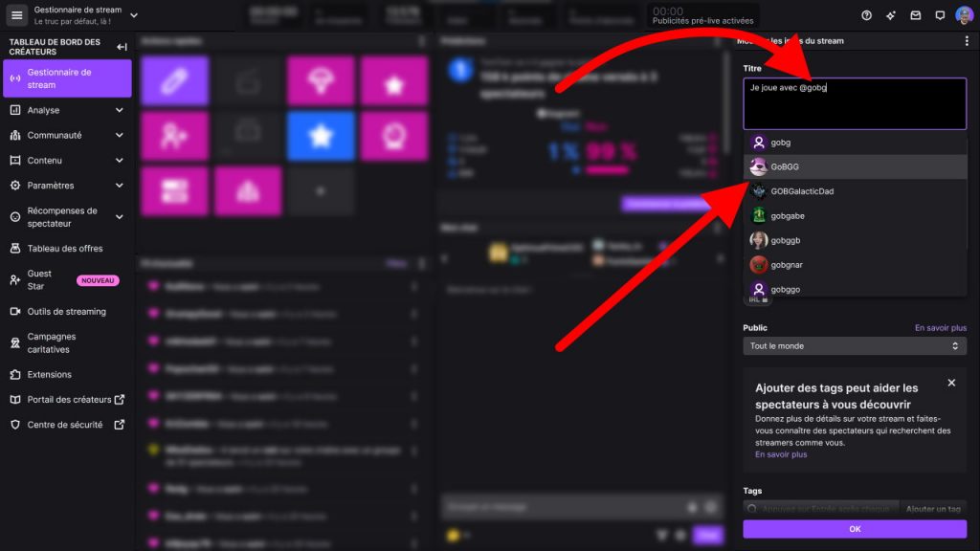Click the Bits icon in the chat box
The width and height of the screenshot is (980, 551).
tap(662, 535)
